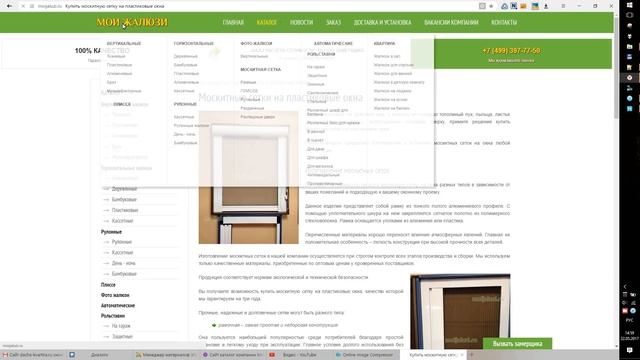Stop page loading with the X icon
This screenshot has height=360, width=640.
tap(23, 6)
